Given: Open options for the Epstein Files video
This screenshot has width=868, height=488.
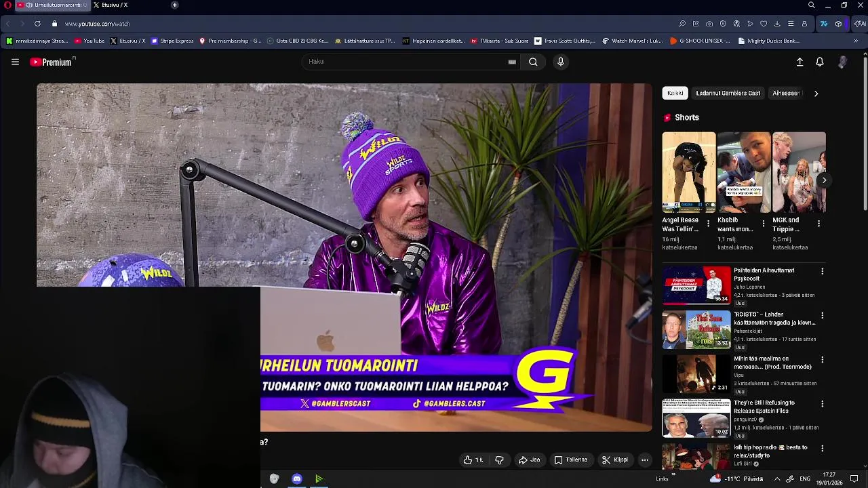Looking at the screenshot, I should tap(822, 404).
